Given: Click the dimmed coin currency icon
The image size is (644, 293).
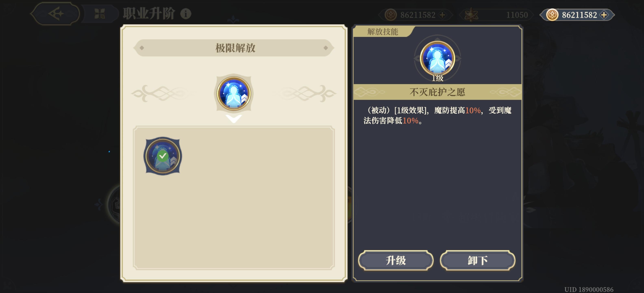Looking at the screenshot, I should coord(391,15).
